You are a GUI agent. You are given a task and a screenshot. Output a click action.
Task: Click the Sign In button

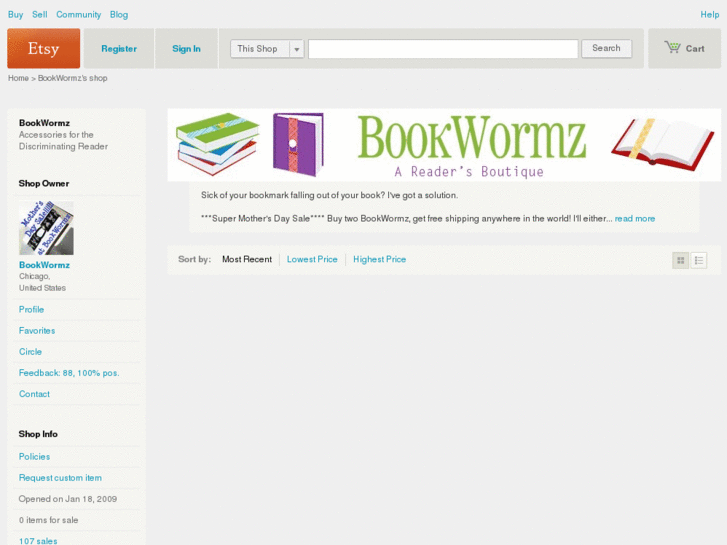click(x=186, y=49)
